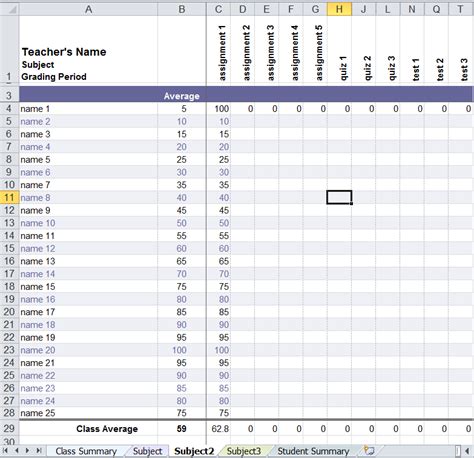The width and height of the screenshot is (474, 458).
Task: Click the Select All corner button
Action: point(9,9)
